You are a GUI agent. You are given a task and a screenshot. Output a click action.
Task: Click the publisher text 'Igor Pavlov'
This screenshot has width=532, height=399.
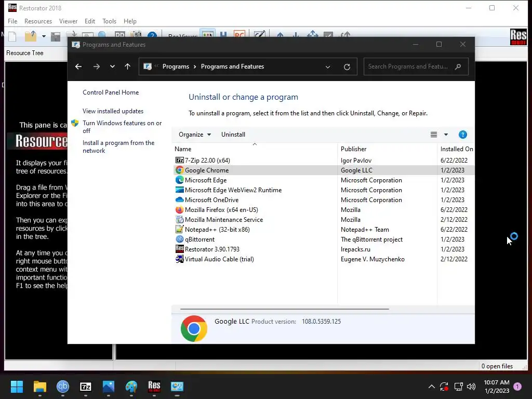pos(356,160)
